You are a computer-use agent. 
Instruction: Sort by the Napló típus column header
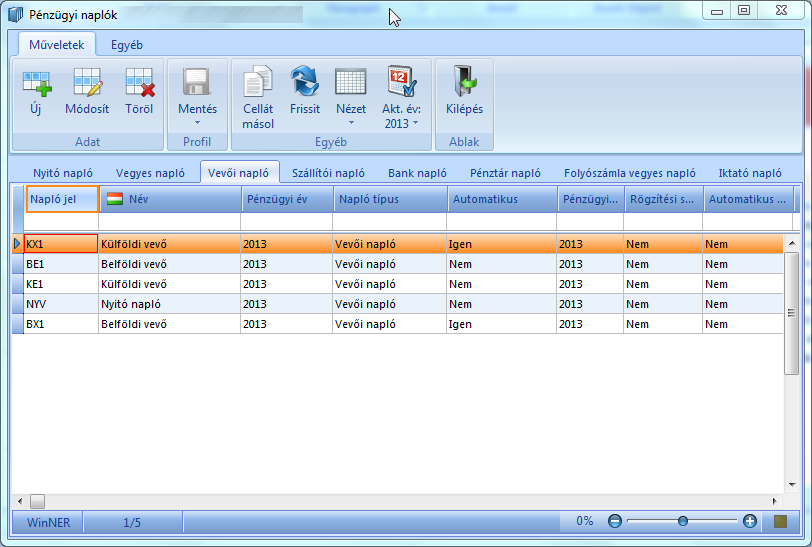coord(390,199)
